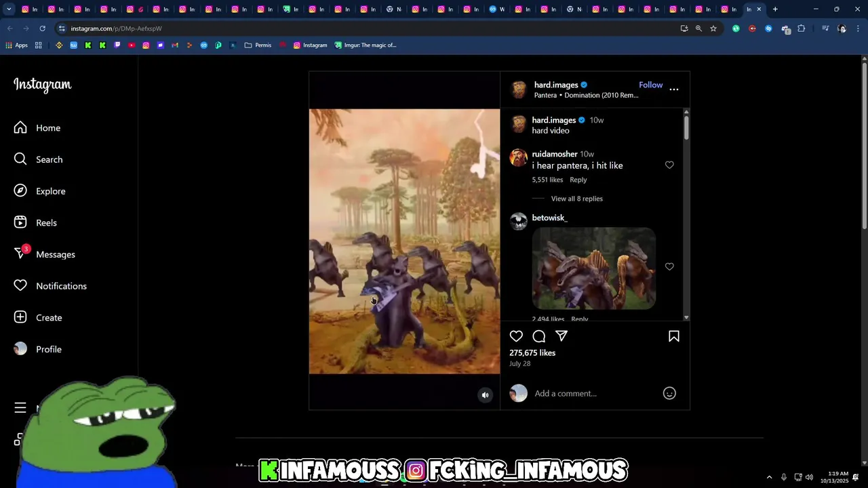This screenshot has height=488, width=868.
Task: View 275,675 likes list
Action: point(532,353)
